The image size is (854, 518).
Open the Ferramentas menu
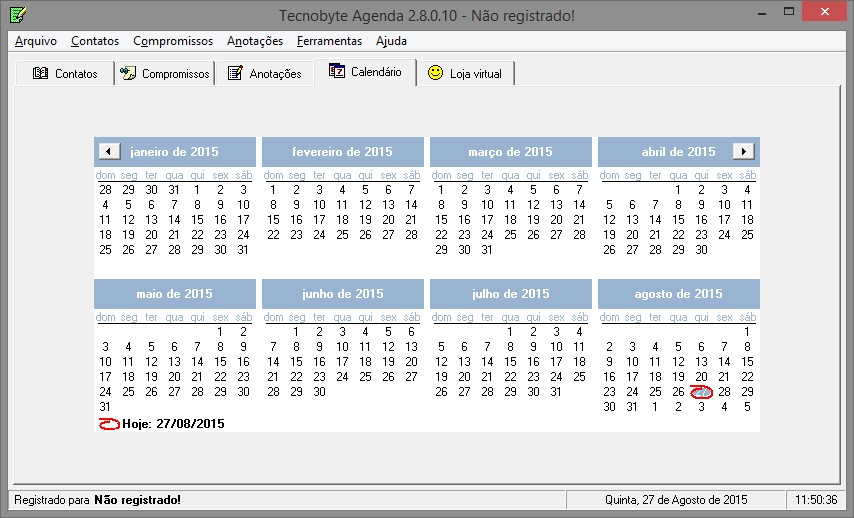tap(330, 41)
